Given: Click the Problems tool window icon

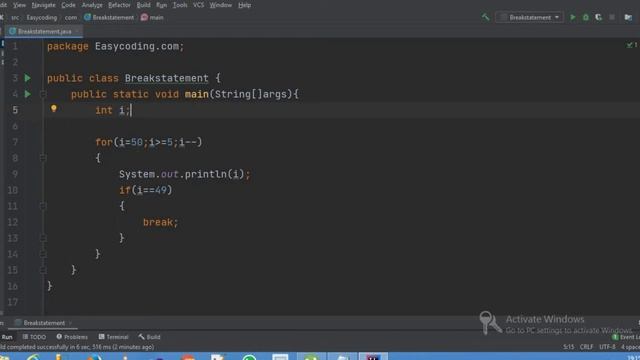Looking at the screenshot, I should coord(59,337).
